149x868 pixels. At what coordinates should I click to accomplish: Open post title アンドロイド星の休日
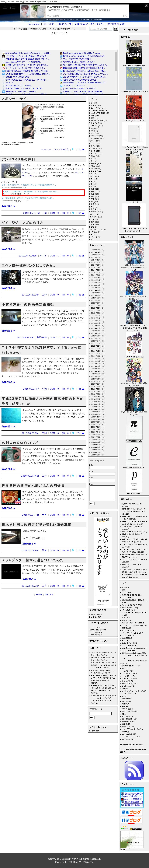tap(18, 159)
